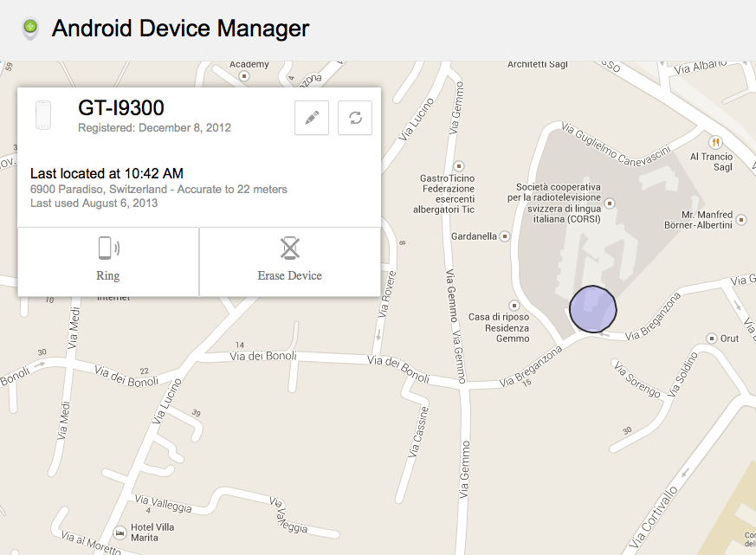Click the Android Device Manager title
This screenshot has height=555, width=756.
[x=181, y=28]
